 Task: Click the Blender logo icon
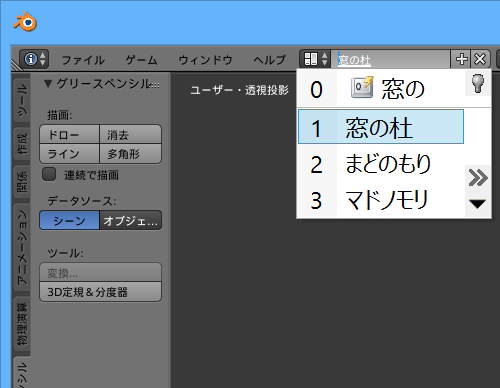[25, 22]
